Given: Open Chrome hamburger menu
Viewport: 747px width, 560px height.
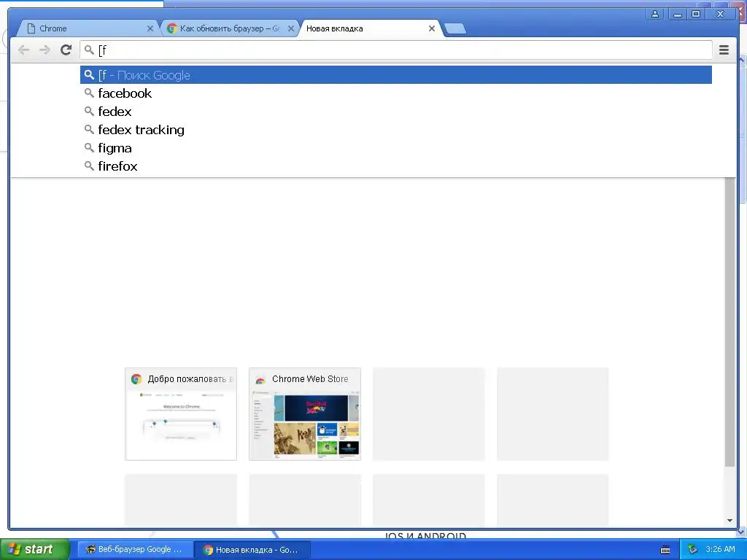Looking at the screenshot, I should pos(724,50).
